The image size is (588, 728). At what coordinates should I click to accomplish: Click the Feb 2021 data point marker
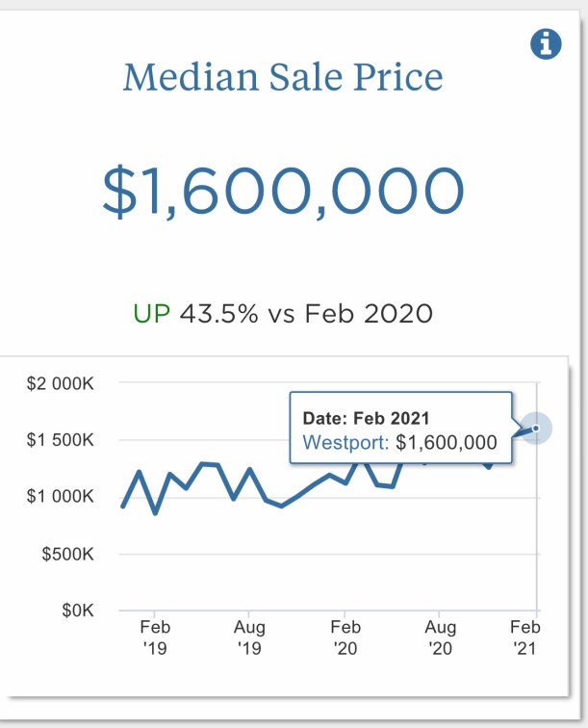[x=536, y=429]
